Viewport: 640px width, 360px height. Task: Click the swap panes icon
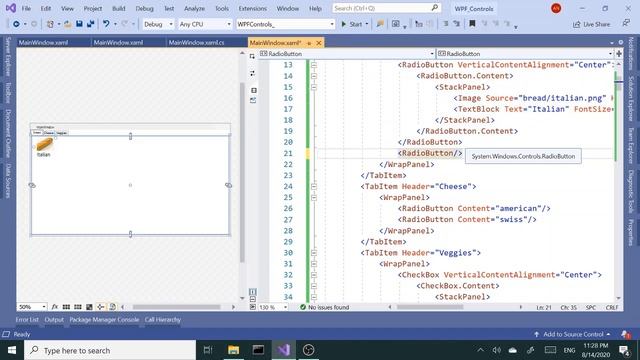(253, 73)
